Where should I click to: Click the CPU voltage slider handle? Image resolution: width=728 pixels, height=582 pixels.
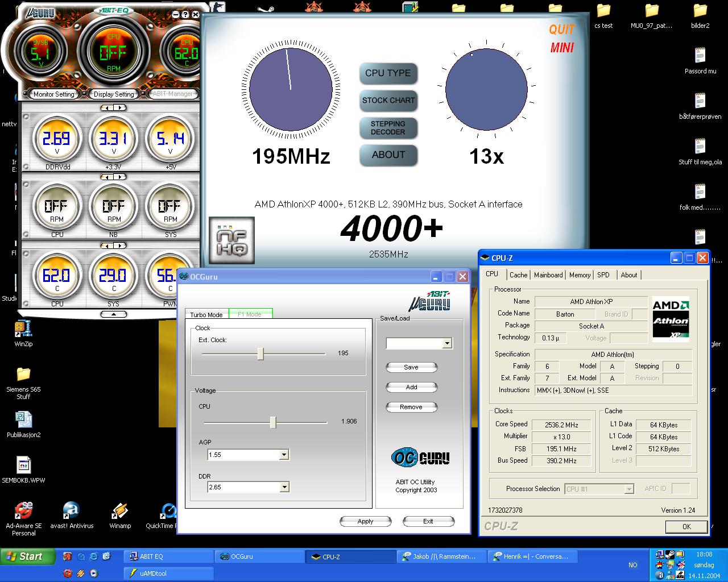tap(273, 422)
